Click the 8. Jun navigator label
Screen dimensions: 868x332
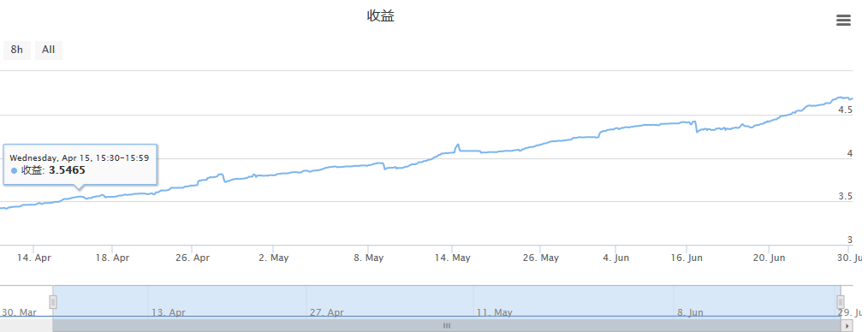[690, 312]
